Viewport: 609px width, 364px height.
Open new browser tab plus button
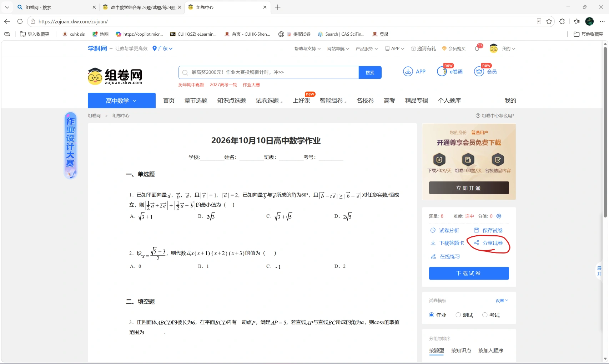(x=278, y=7)
